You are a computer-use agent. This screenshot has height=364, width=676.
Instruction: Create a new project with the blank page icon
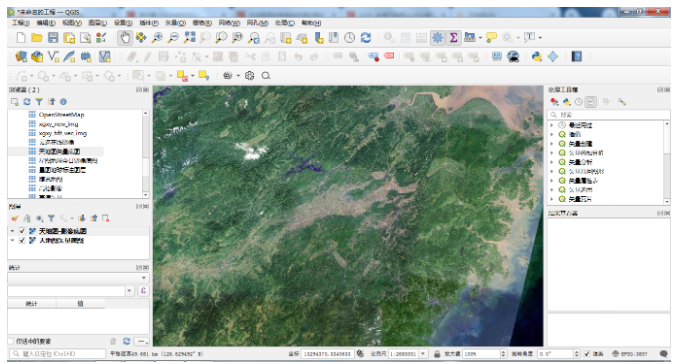coord(21,38)
